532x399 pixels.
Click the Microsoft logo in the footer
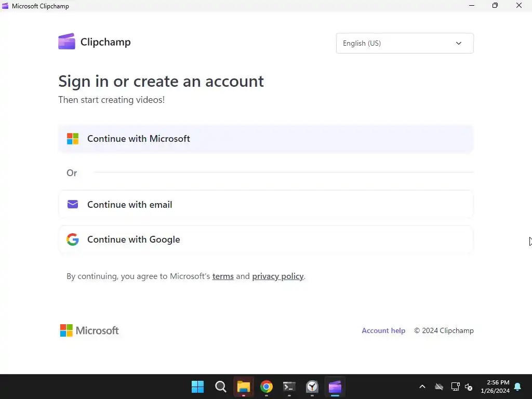point(89,330)
